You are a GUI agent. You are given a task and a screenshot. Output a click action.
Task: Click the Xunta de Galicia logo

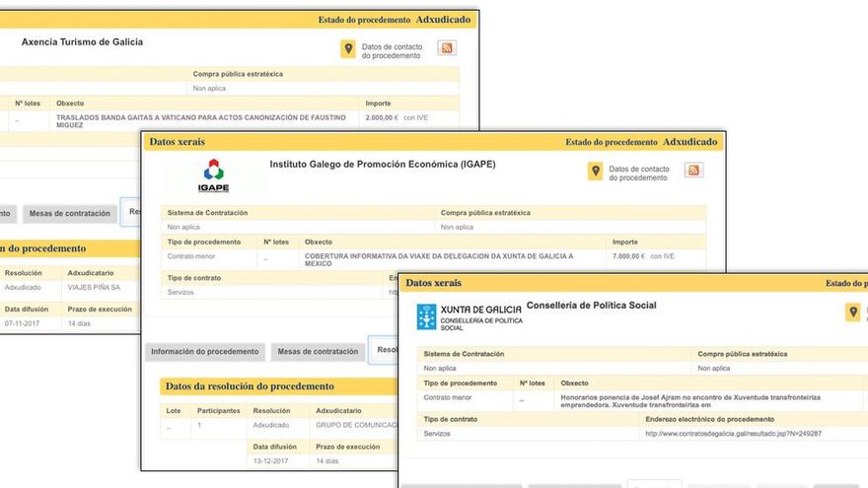pos(469,315)
